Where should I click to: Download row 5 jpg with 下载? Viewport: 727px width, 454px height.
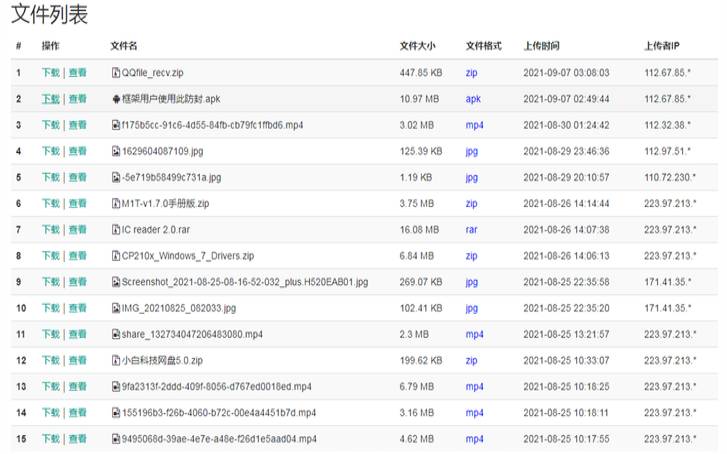51,177
